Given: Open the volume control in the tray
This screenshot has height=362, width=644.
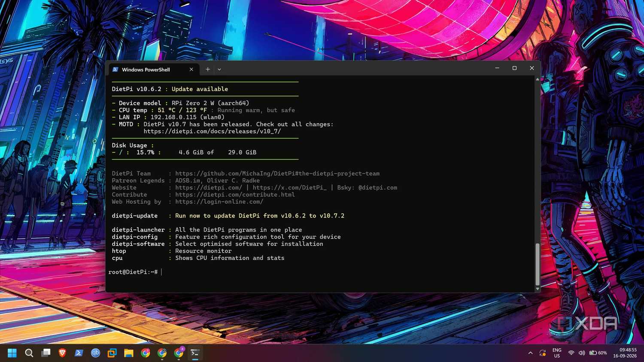Looking at the screenshot, I should coord(582,353).
